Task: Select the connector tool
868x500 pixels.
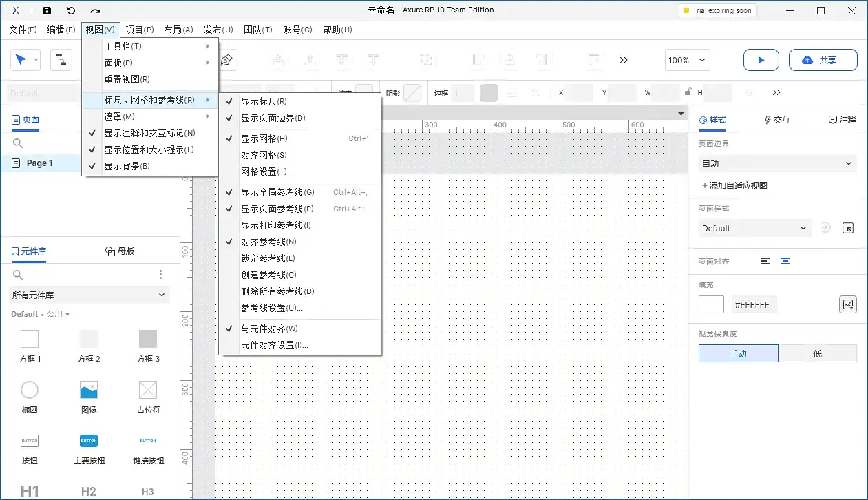Action: pos(61,60)
